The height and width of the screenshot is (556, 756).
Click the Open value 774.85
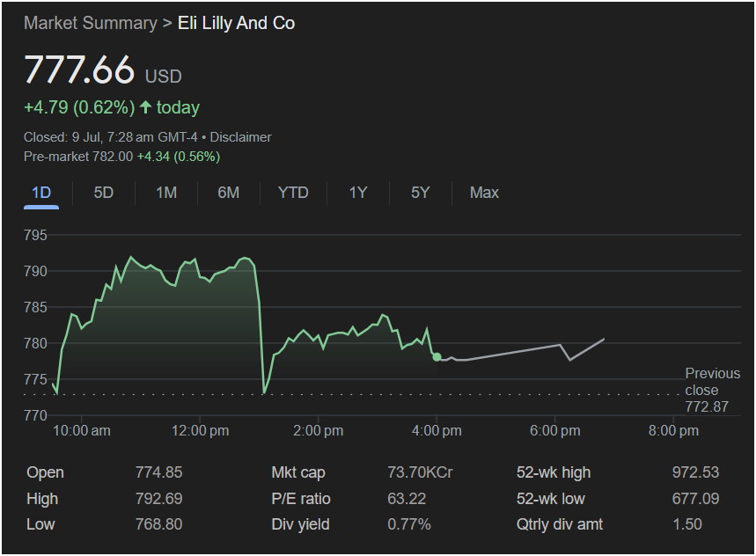(x=159, y=472)
